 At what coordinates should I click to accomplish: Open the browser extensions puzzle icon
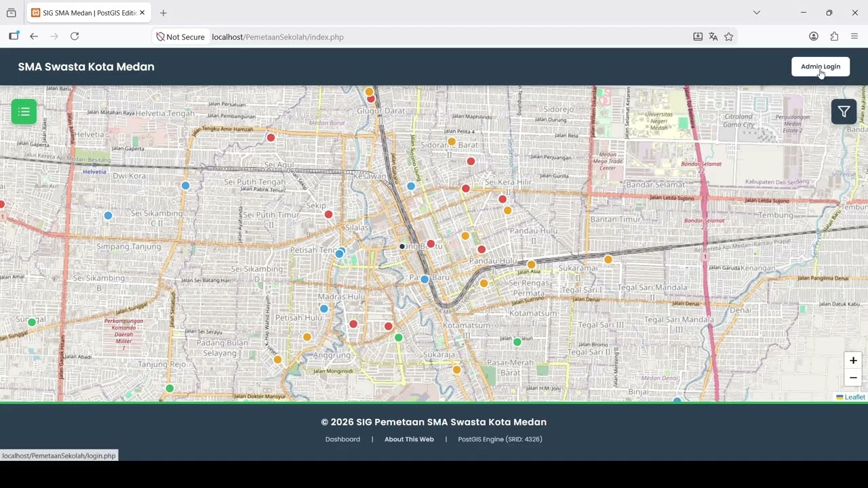click(x=834, y=37)
